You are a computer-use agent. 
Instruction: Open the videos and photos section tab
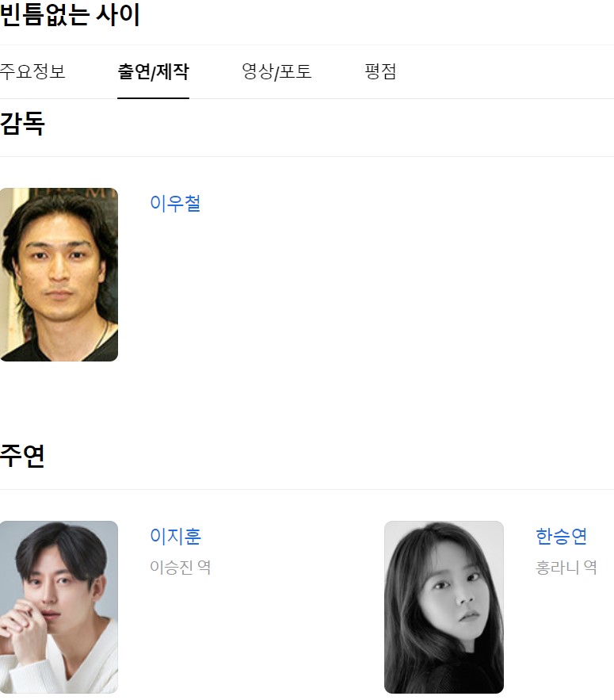coord(276,71)
